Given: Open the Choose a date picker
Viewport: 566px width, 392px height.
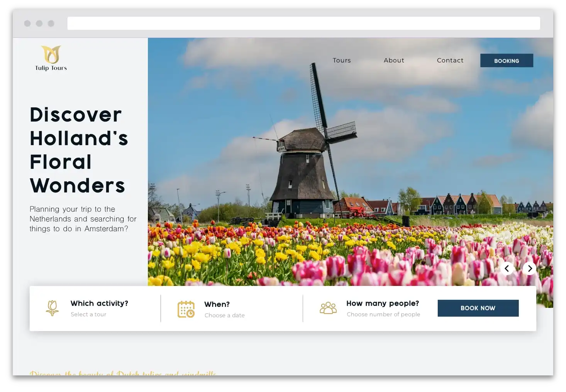Looking at the screenshot, I should (x=224, y=315).
